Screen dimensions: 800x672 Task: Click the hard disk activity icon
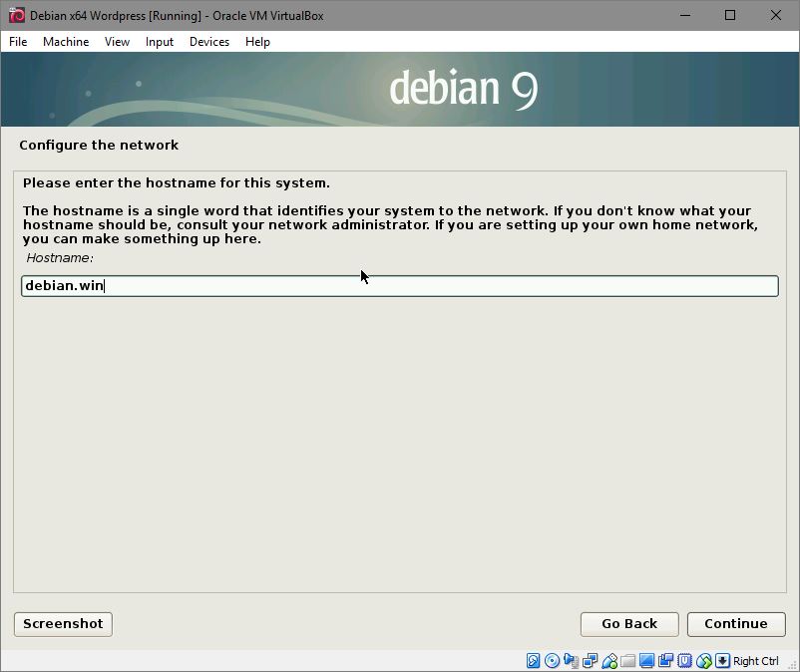coord(533,661)
